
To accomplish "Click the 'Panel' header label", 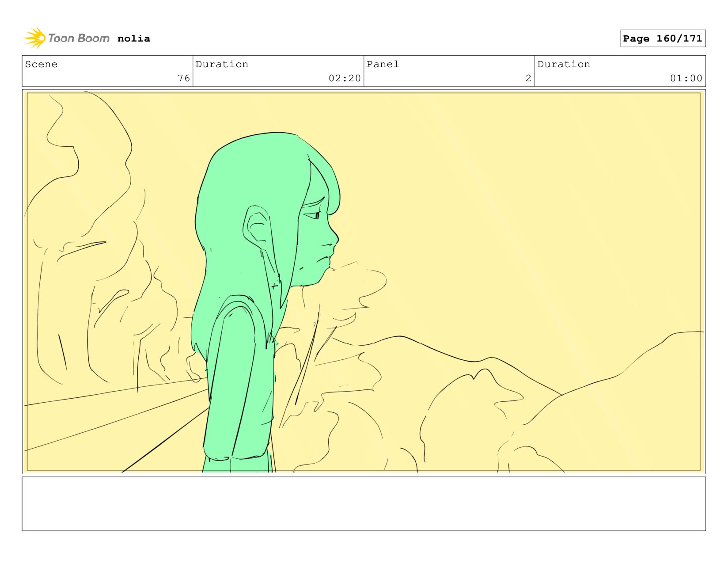I will 383,64.
